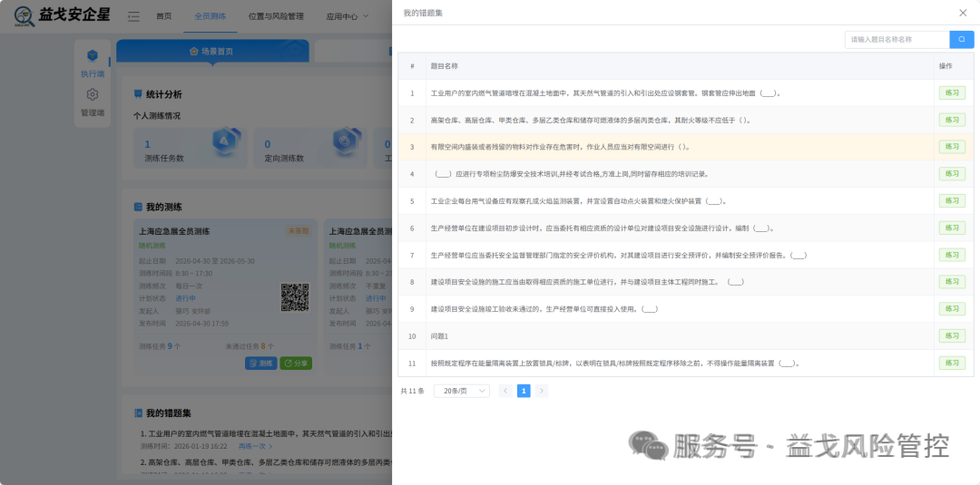Click the question about 主体工程同时施工
The image size is (980, 485).
(587, 282)
